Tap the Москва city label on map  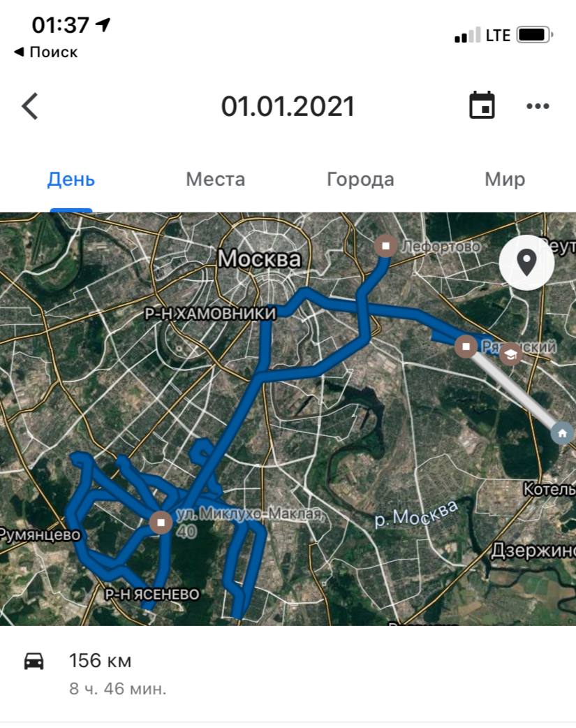click(x=260, y=259)
